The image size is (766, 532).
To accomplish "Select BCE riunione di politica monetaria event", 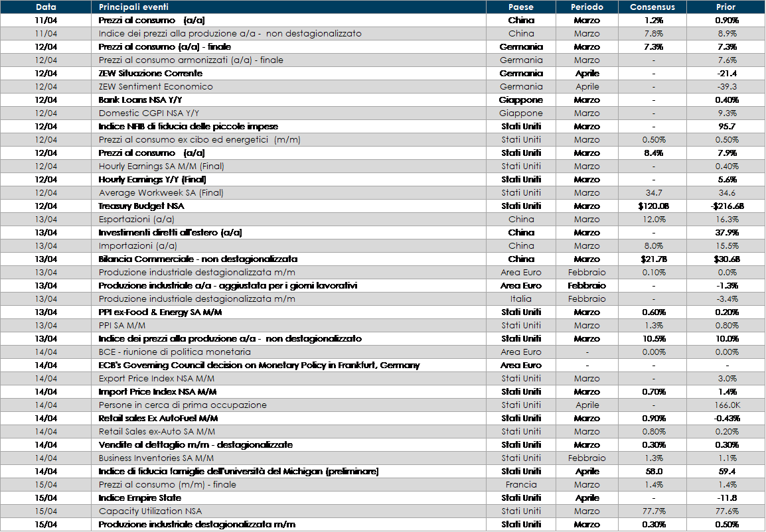I will click(x=175, y=352).
